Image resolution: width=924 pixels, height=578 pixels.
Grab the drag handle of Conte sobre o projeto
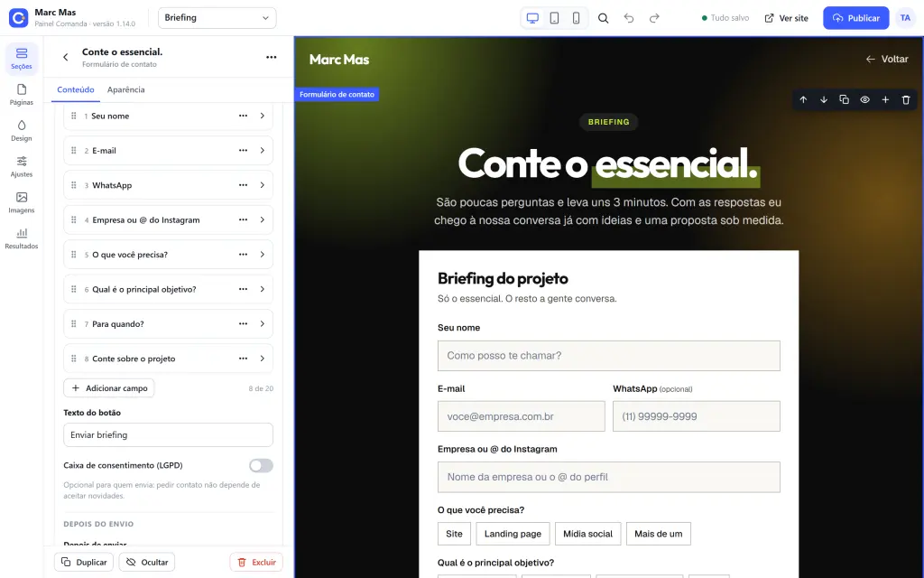point(74,359)
